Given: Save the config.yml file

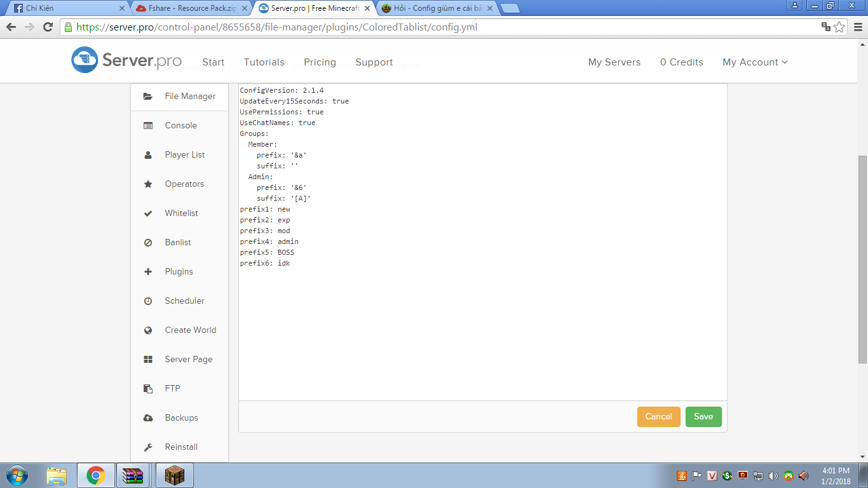Looking at the screenshot, I should point(703,417).
